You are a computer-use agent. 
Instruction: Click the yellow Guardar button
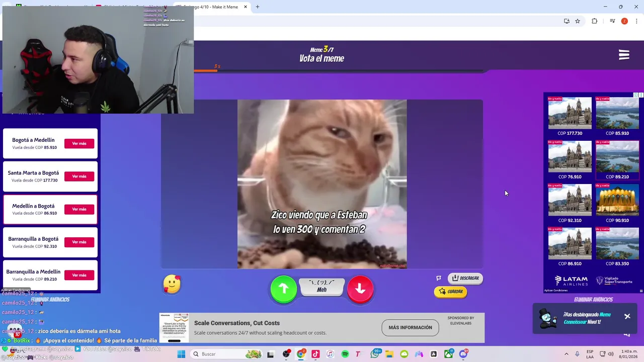pos(450,292)
